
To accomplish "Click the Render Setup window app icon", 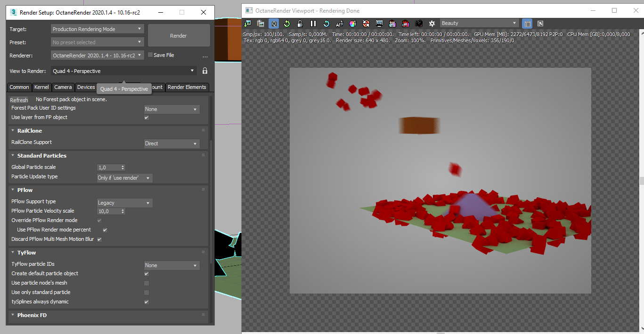I will point(14,12).
